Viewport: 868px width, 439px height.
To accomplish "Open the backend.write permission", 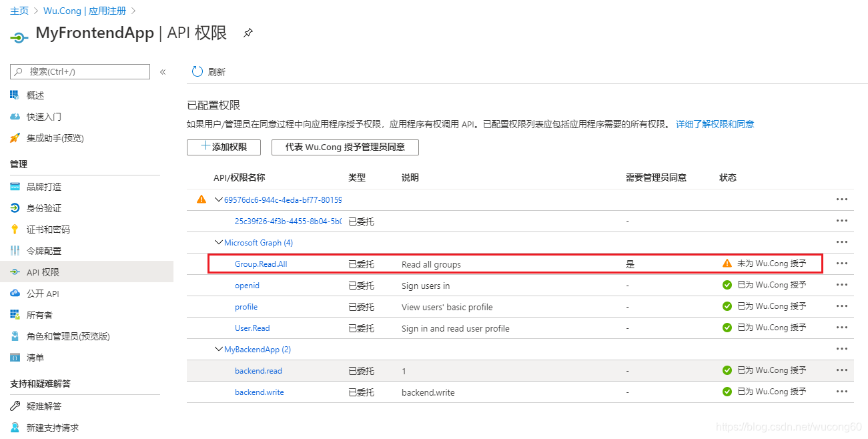I will (x=260, y=392).
